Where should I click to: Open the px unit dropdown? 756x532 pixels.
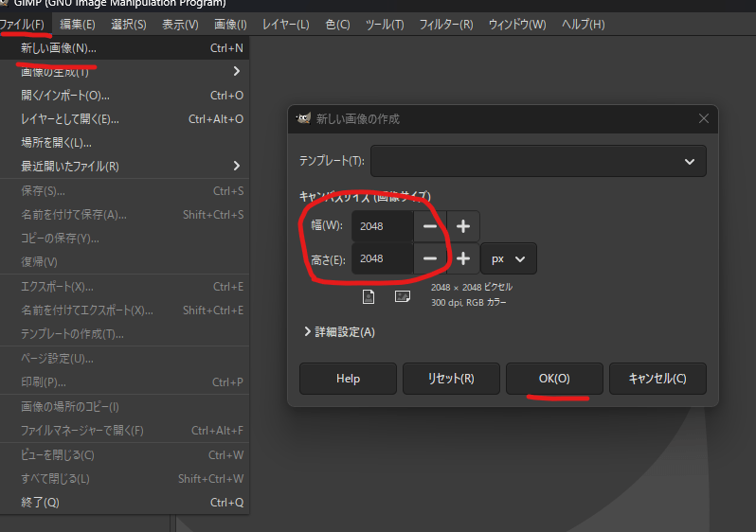(509, 258)
